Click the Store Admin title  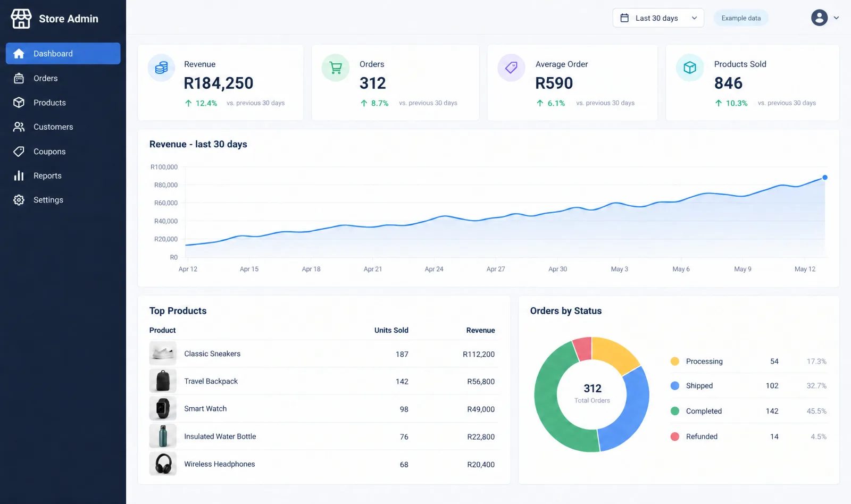[x=69, y=19]
